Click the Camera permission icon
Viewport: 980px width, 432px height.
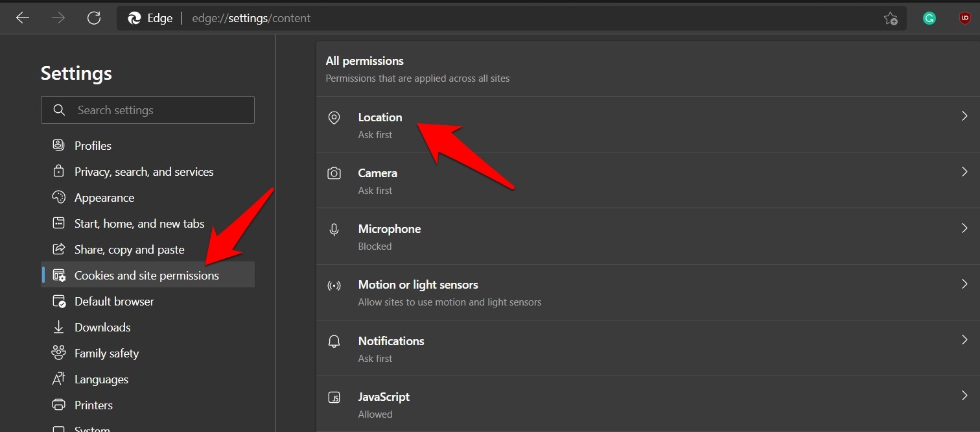[x=334, y=173]
